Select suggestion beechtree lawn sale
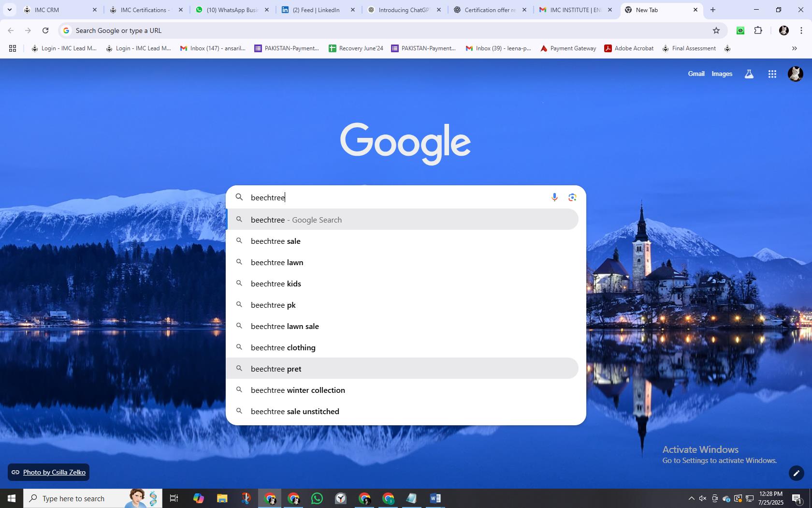 click(402, 326)
